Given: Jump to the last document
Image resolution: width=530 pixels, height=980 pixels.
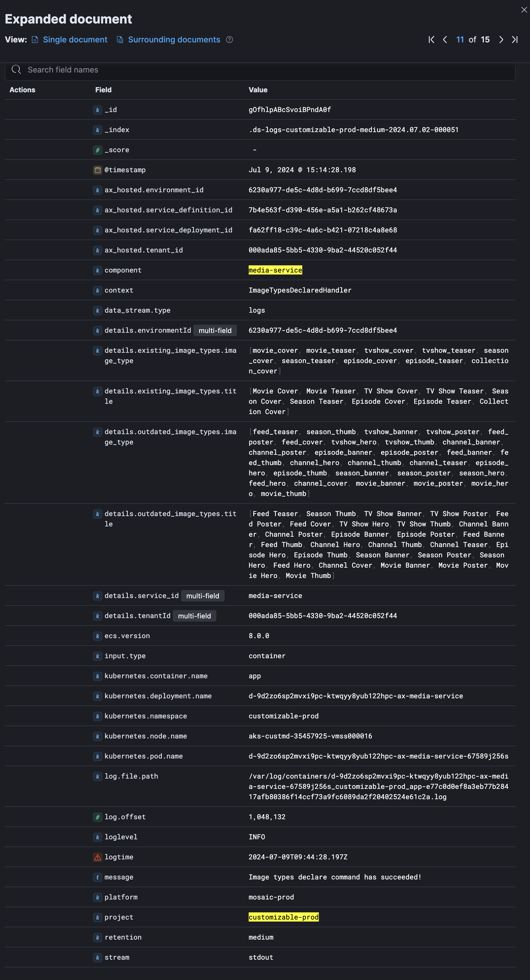Looking at the screenshot, I should 515,40.
